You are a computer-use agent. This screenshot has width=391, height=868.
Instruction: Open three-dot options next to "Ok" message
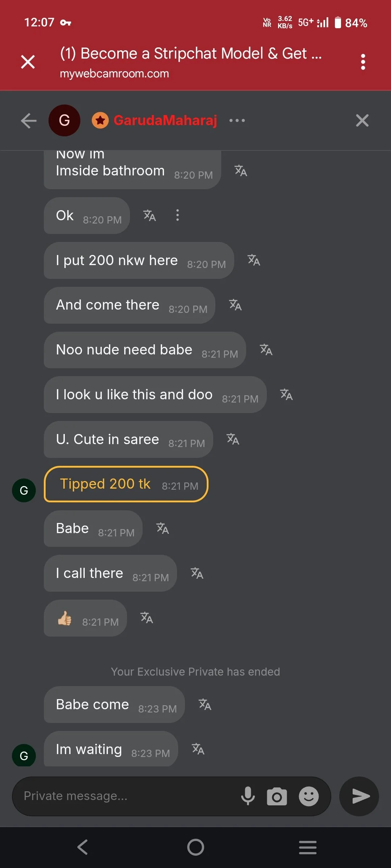pyautogui.click(x=177, y=215)
